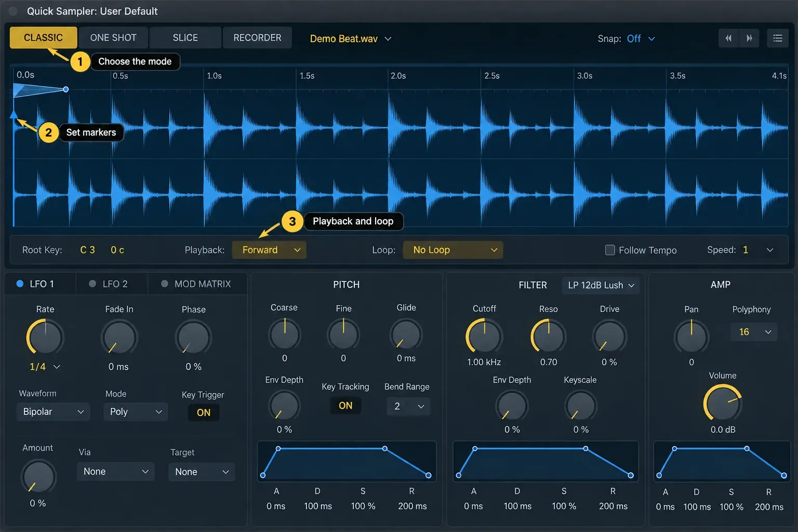Click the 2.0s ruler time label
The height and width of the screenshot is (532, 798).
pos(398,76)
